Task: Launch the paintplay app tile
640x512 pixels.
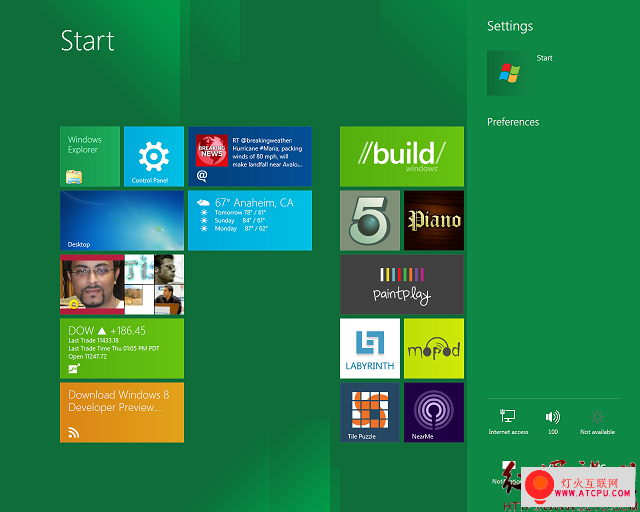Action: 402,285
